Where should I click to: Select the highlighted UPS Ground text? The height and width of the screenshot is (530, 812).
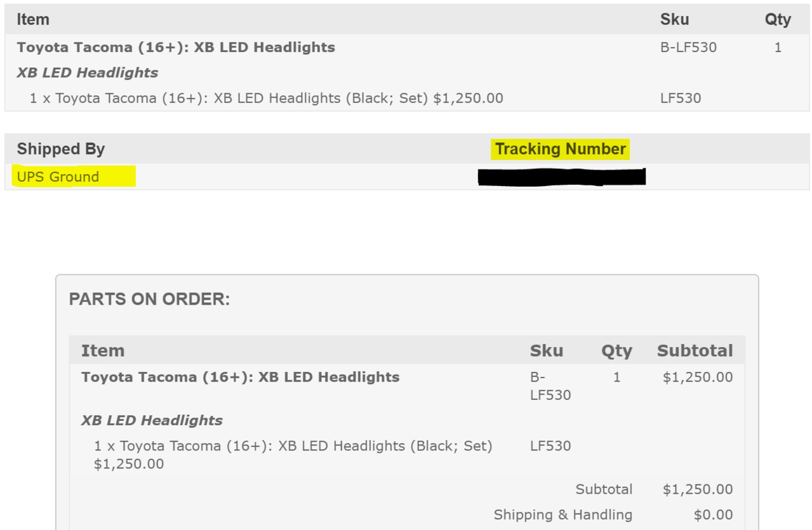[x=58, y=176]
